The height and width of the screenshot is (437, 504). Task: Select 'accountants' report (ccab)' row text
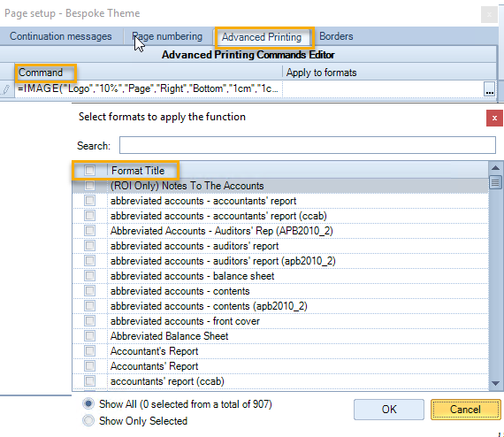(x=167, y=381)
